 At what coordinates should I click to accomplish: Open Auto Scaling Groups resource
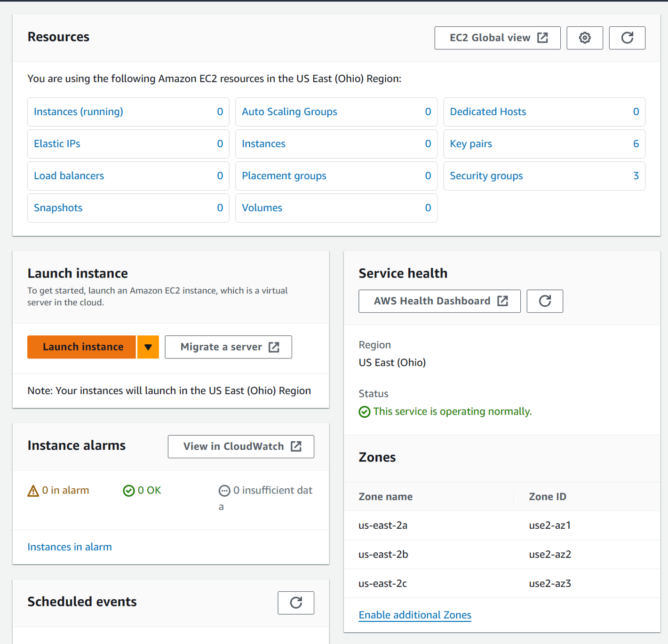click(x=336, y=112)
